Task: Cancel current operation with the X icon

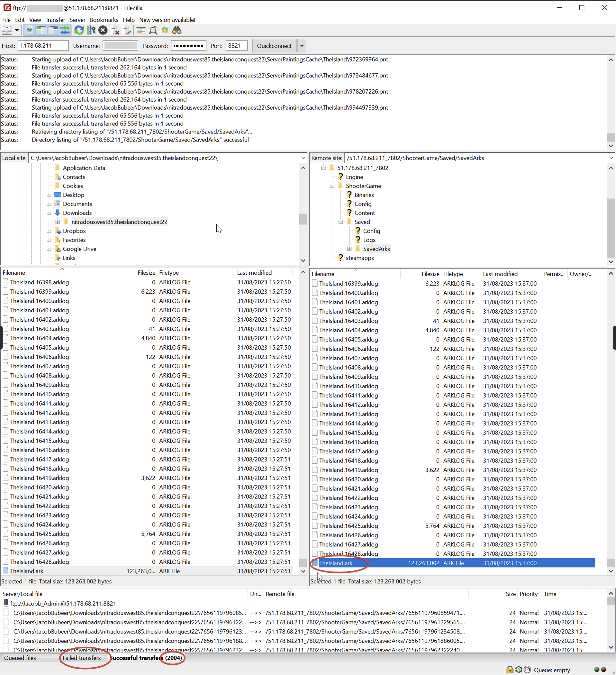Action: (103, 31)
